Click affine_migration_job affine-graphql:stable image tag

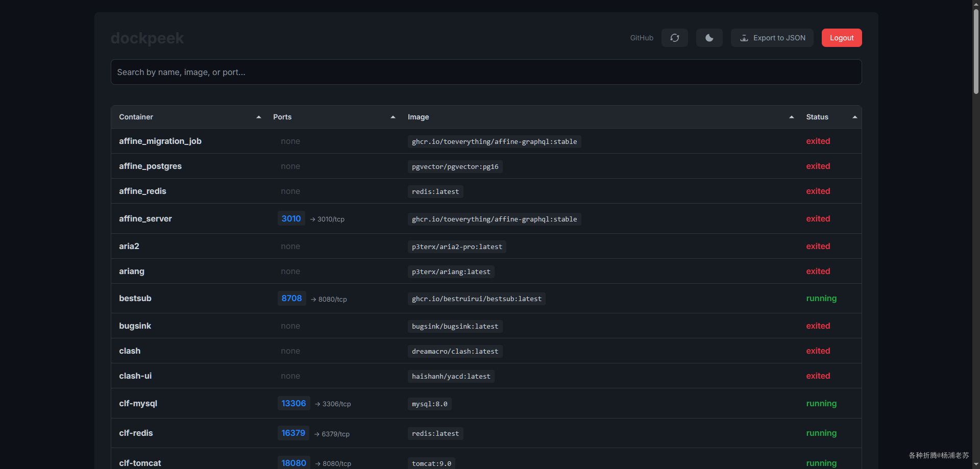tap(494, 141)
